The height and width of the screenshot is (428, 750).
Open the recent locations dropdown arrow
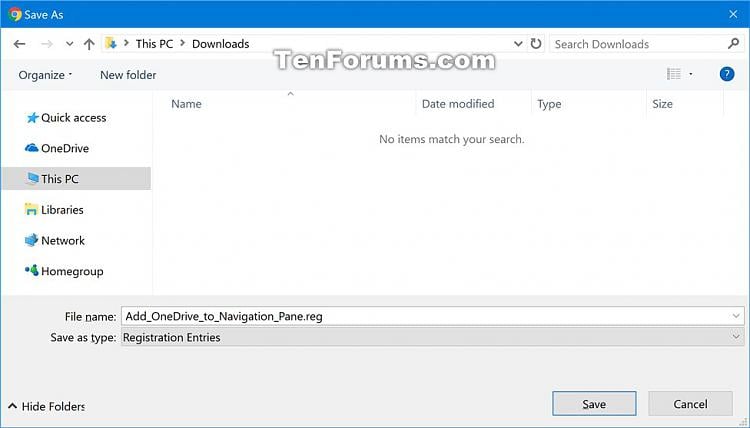[69, 44]
